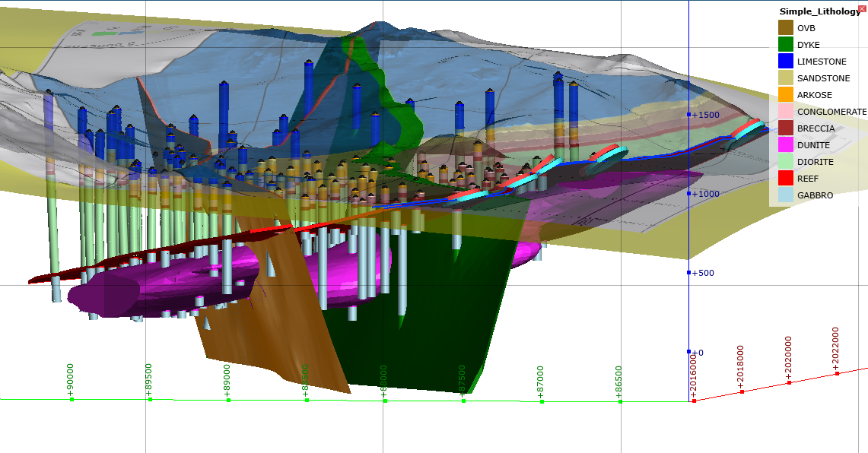Click the REEF red legend swatch
The height and width of the screenshot is (453, 868).
[786, 179]
